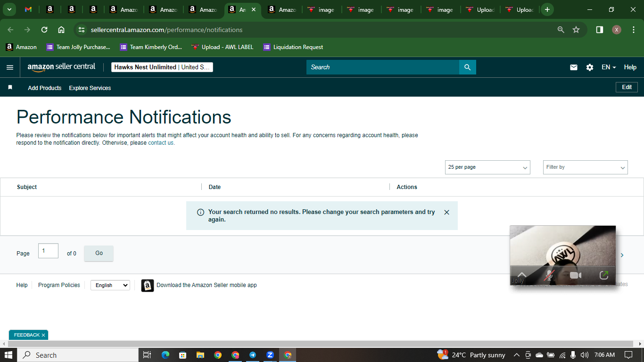Click the share screen icon in Zoom overlay
This screenshot has width=644, height=362.
coord(603,275)
